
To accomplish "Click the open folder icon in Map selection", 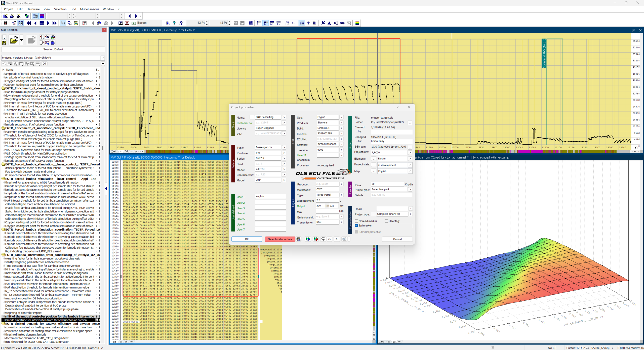I will click(14, 40).
